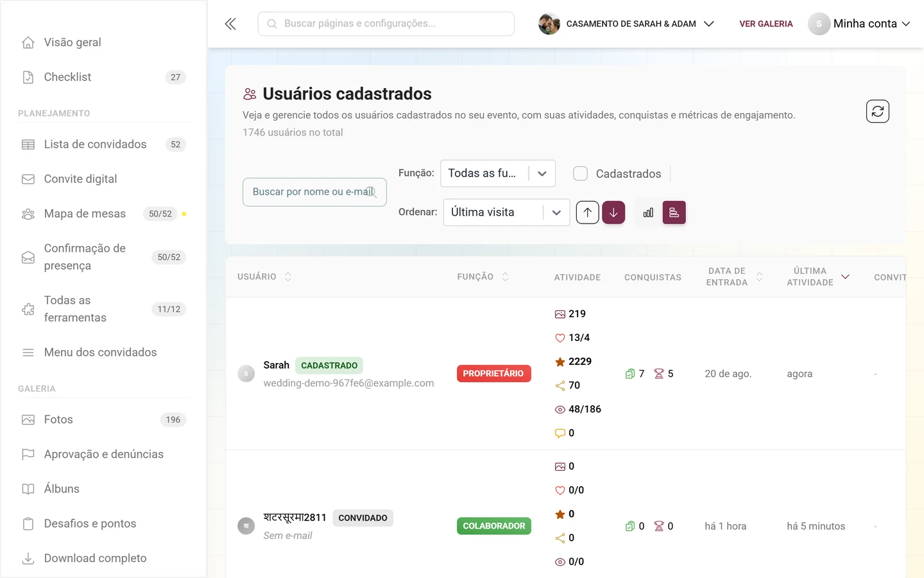Sort ascending with the up arrow button
Screen dimensions: 924x578
coord(587,213)
